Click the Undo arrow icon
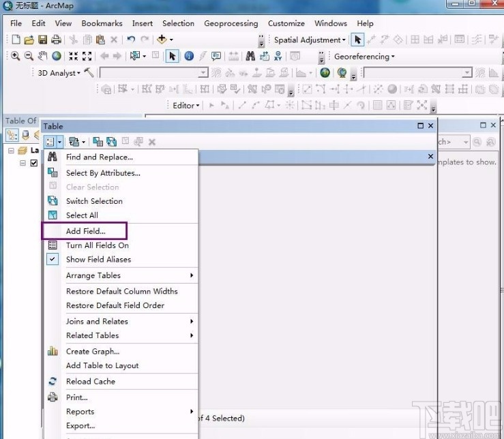The height and width of the screenshot is (439, 504). (x=131, y=40)
